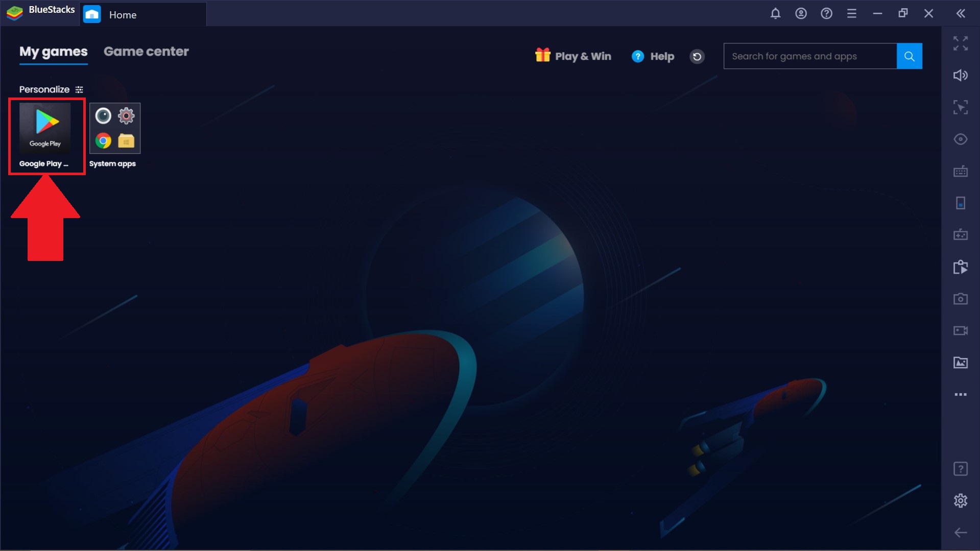Click the BlueStacks logo

click(x=15, y=13)
